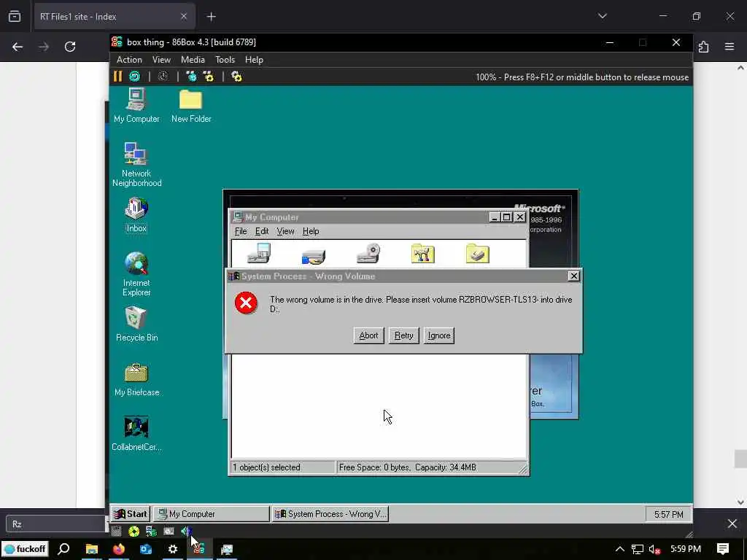Image resolution: width=747 pixels, height=560 pixels.
Task: Select the Internet Explorer desktop icon
Action: click(136, 274)
